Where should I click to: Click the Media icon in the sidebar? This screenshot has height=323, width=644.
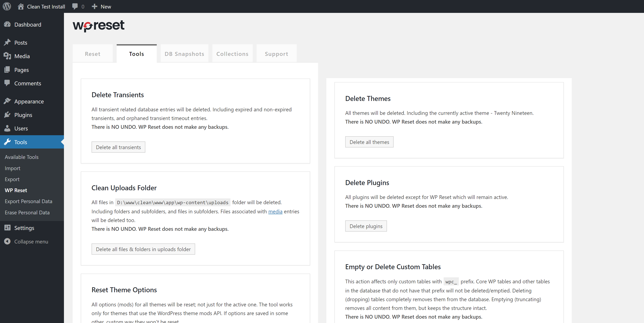7,56
